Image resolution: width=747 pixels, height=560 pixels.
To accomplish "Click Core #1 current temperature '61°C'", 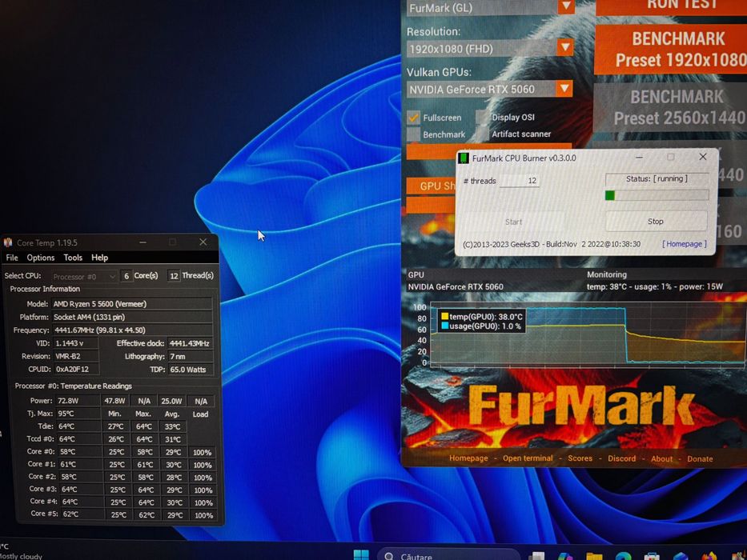I will [79, 464].
